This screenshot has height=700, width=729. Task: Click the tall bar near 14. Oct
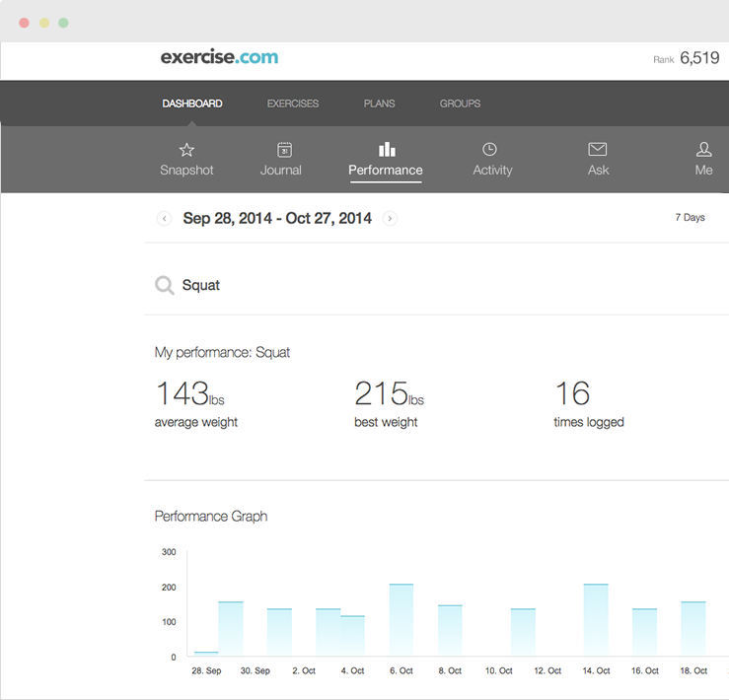[x=596, y=619]
